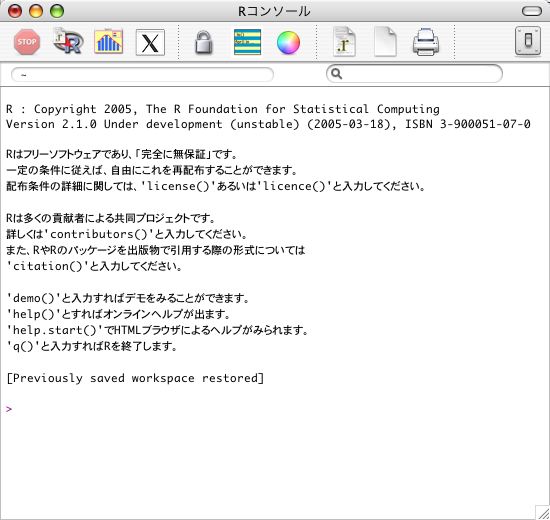Click the text 'citation()' in console
This screenshot has height=520, width=550.
[x=48, y=266]
